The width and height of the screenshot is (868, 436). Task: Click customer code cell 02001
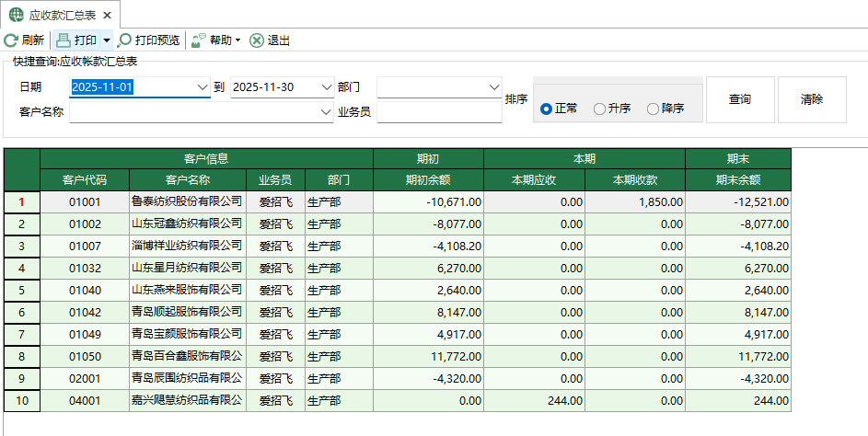[85, 379]
